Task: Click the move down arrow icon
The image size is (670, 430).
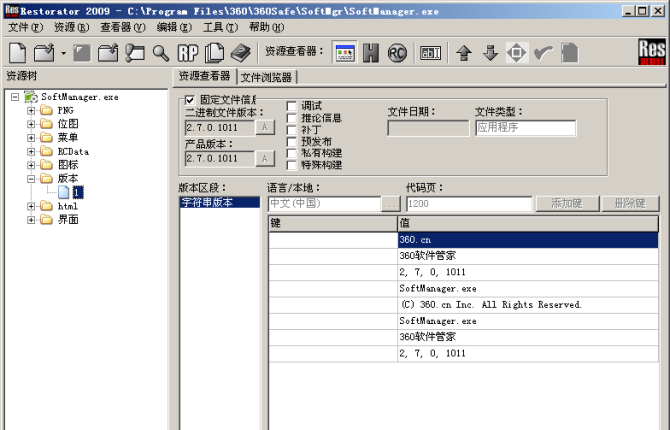Action: point(491,53)
